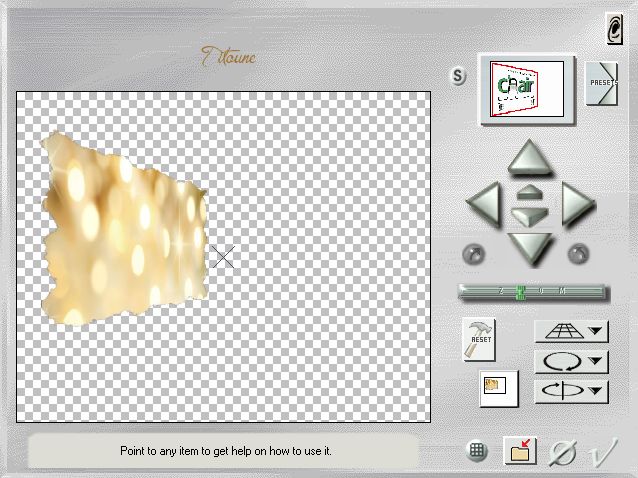Click the small center up triangle
This screenshot has width=638, height=478.
(529, 192)
